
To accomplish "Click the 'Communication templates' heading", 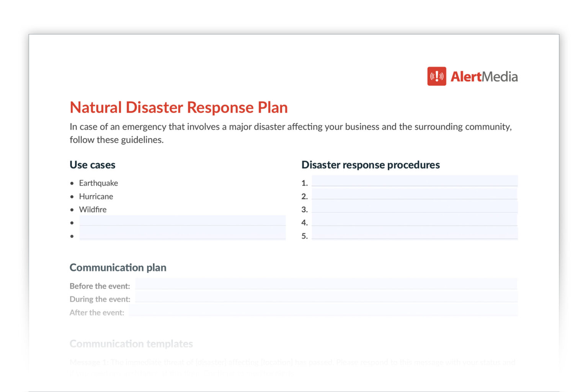I will point(131,344).
